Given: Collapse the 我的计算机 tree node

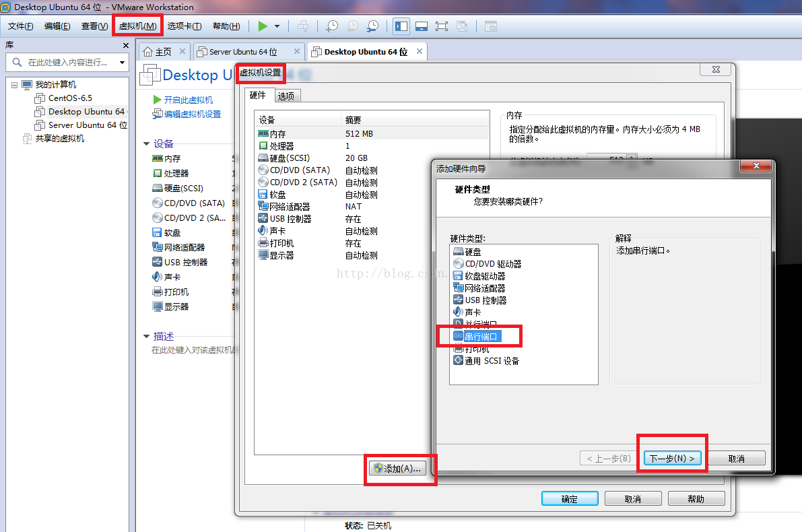Looking at the screenshot, I should click(14, 85).
